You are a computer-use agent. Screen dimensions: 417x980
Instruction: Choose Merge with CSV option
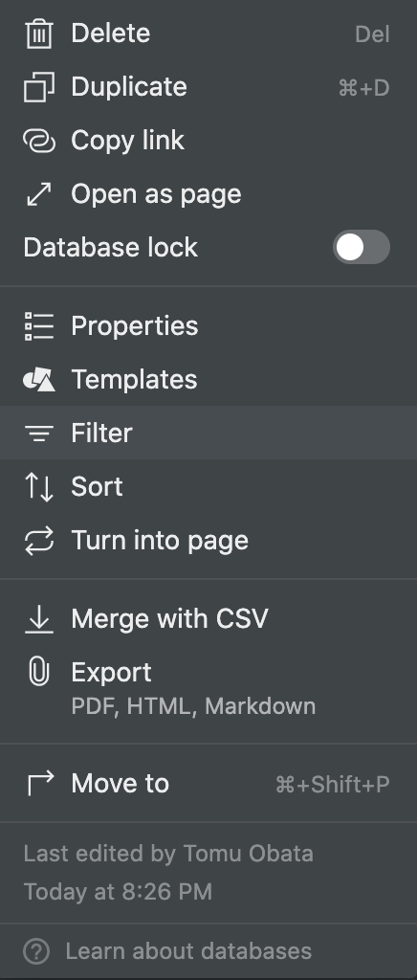[x=208, y=619]
